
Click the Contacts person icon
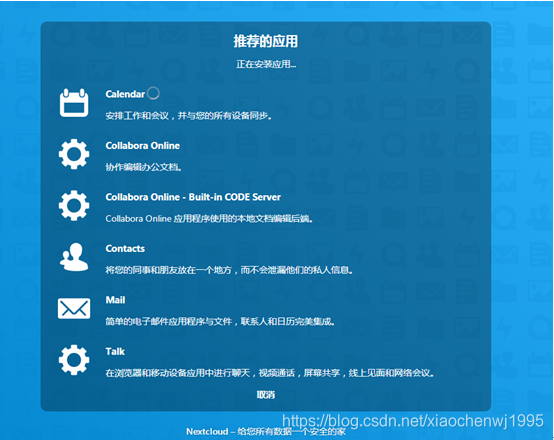click(74, 257)
